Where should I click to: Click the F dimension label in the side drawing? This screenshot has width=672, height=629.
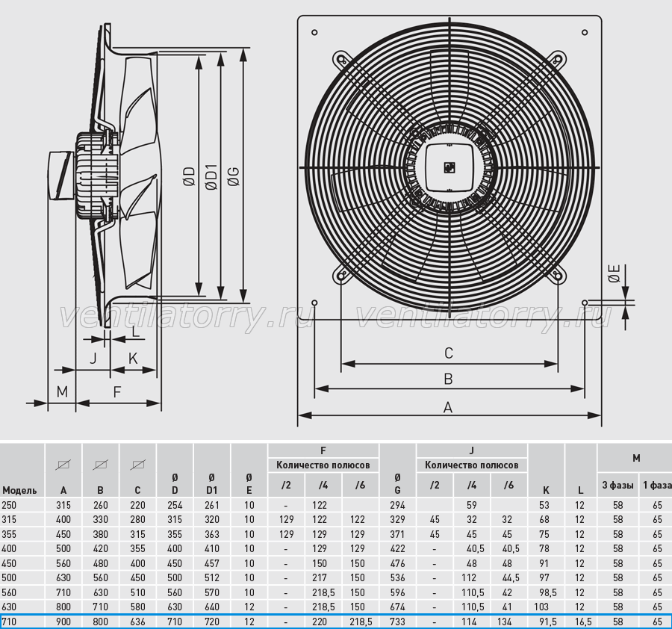tap(117, 391)
